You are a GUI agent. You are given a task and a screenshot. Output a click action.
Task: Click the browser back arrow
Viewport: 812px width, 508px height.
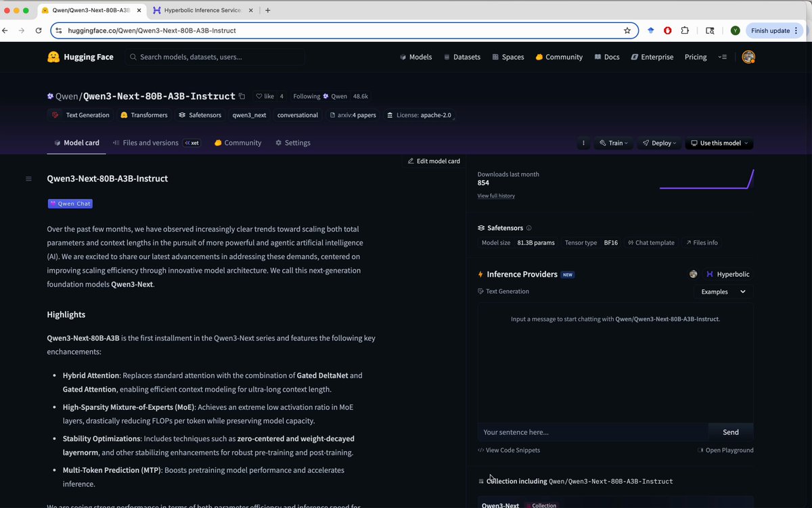[x=5, y=30]
